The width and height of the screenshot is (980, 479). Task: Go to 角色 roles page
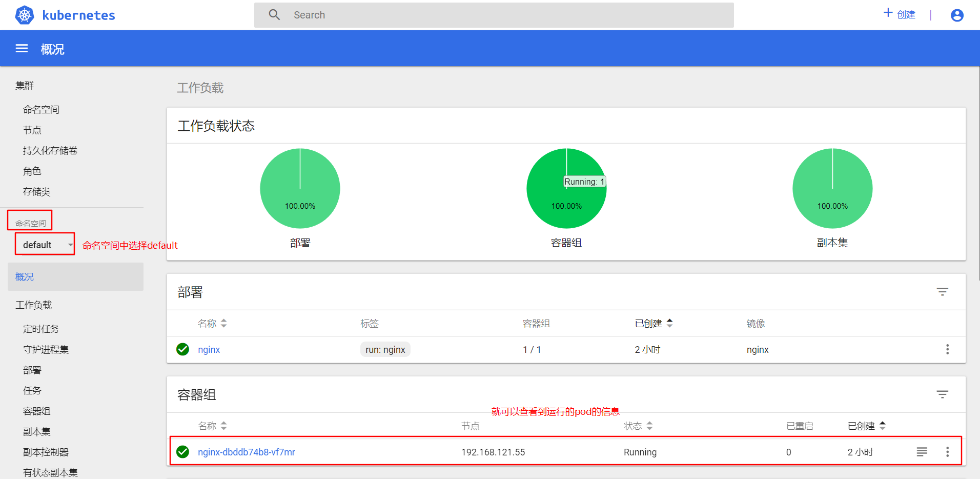pos(32,171)
